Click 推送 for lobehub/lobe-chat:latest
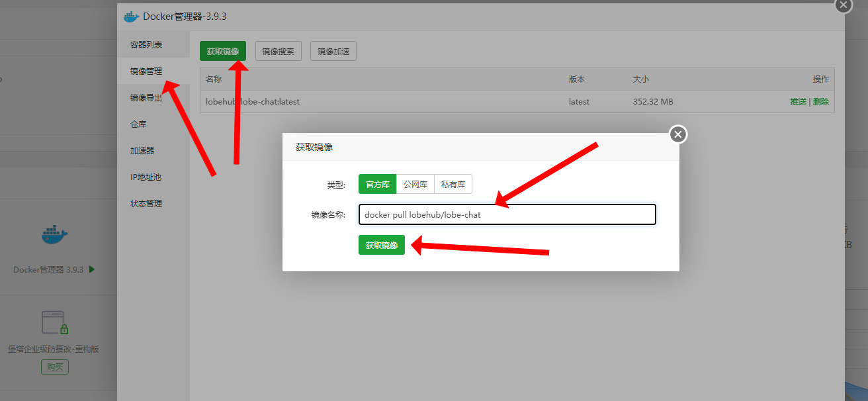 click(799, 102)
